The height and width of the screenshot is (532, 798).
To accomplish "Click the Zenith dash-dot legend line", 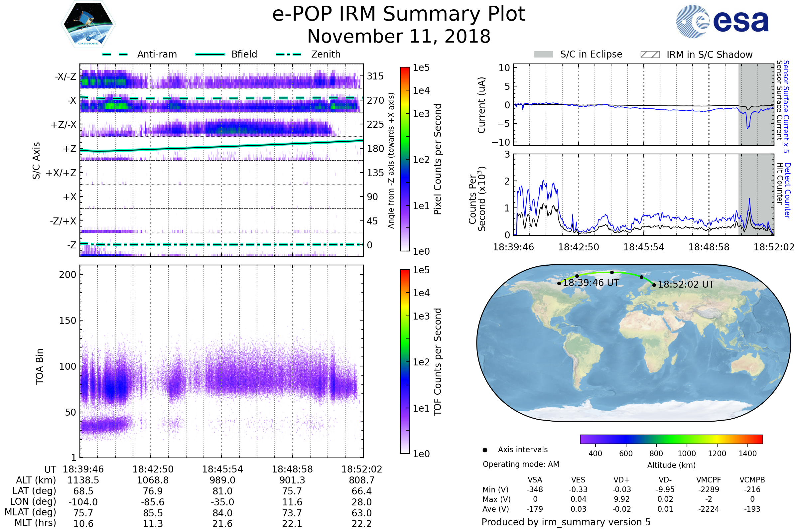I will [x=288, y=54].
